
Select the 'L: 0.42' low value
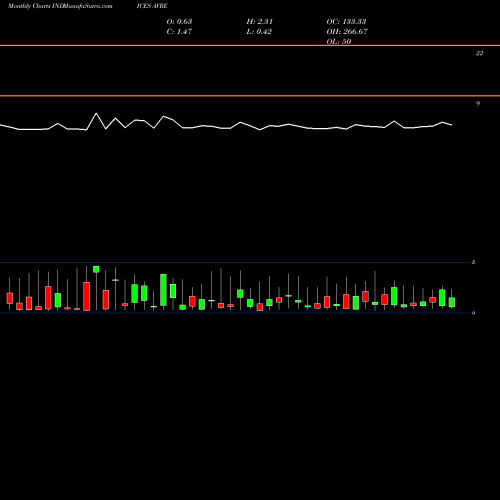259,31
